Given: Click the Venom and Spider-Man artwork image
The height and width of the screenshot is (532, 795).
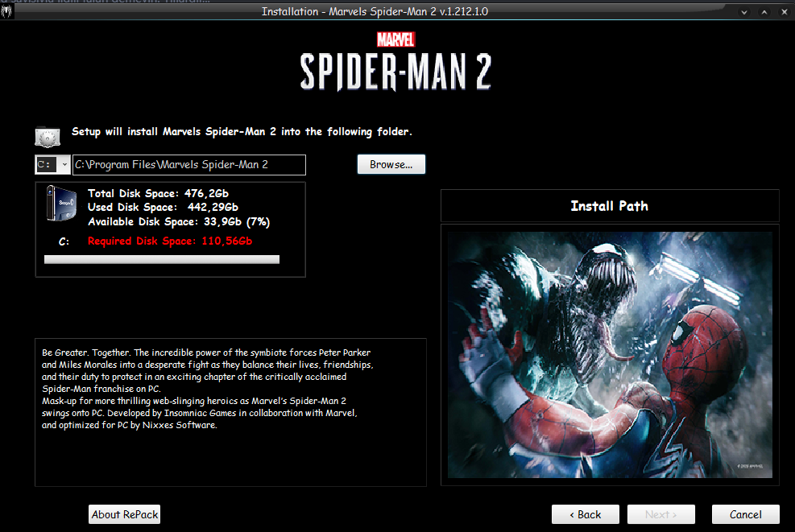Looking at the screenshot, I should (610, 355).
